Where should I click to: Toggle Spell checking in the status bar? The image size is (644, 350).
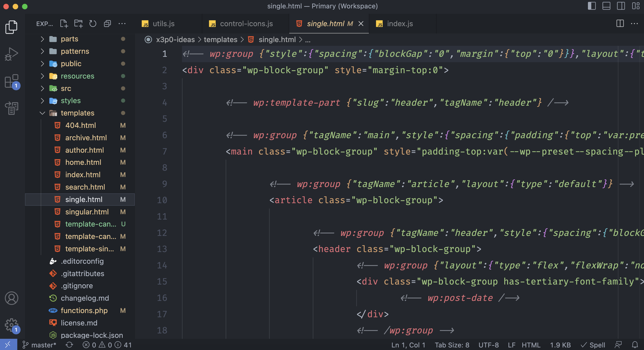click(593, 344)
